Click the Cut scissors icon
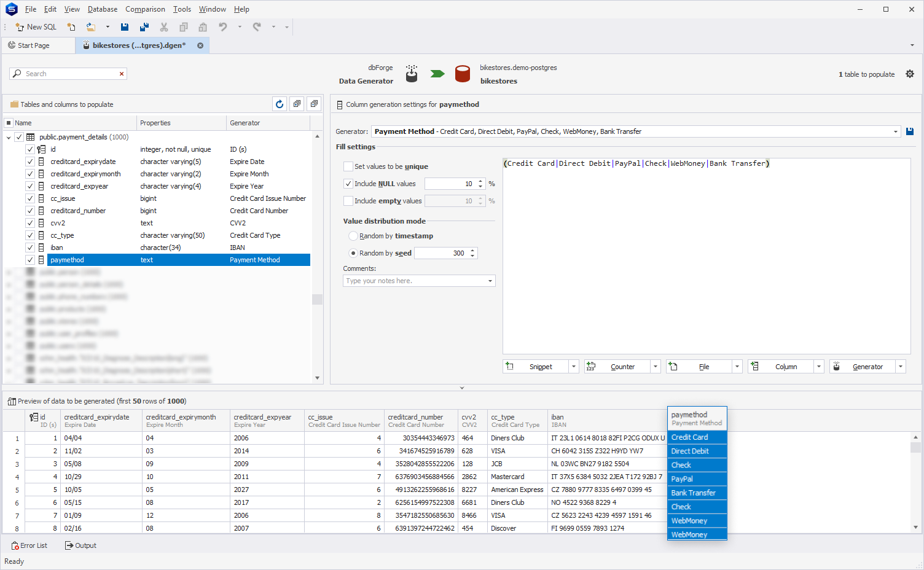This screenshot has height=570, width=924. pyautogui.click(x=164, y=27)
